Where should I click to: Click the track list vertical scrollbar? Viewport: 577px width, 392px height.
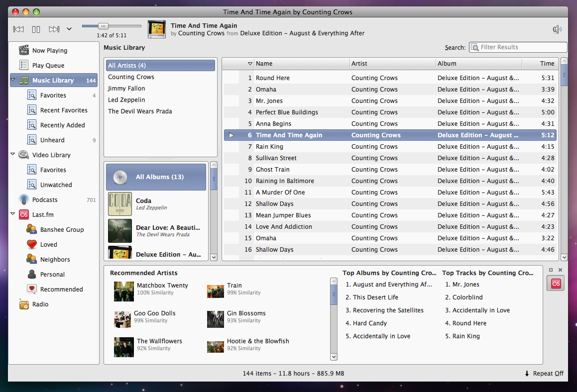(564, 159)
